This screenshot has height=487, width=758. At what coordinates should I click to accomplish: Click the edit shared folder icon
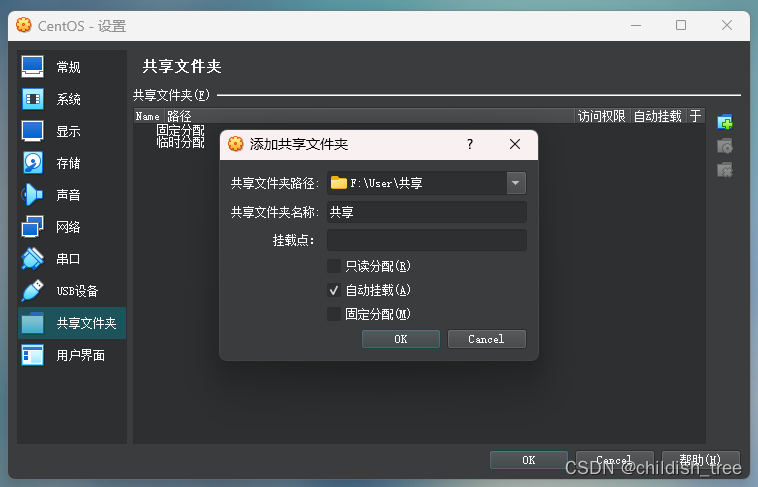[725, 146]
